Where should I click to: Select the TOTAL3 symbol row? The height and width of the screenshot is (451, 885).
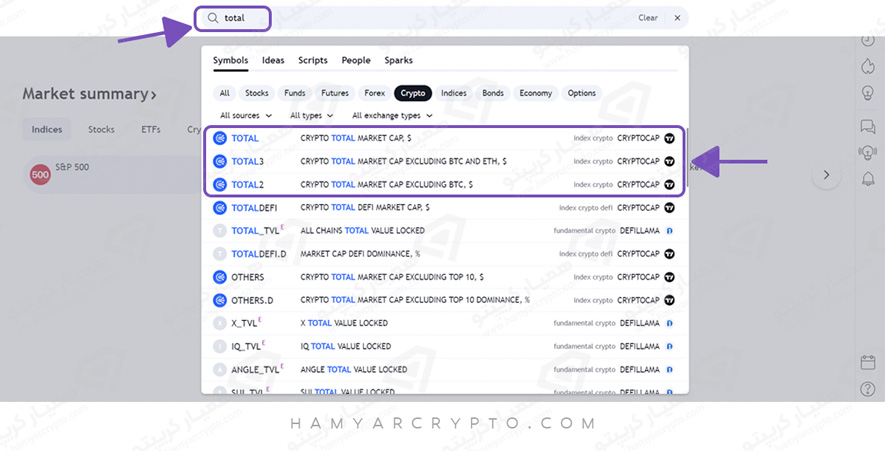(x=444, y=161)
